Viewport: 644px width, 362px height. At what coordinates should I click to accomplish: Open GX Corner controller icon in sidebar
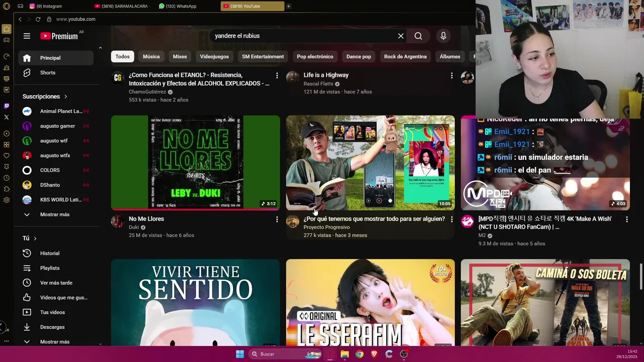7,40
